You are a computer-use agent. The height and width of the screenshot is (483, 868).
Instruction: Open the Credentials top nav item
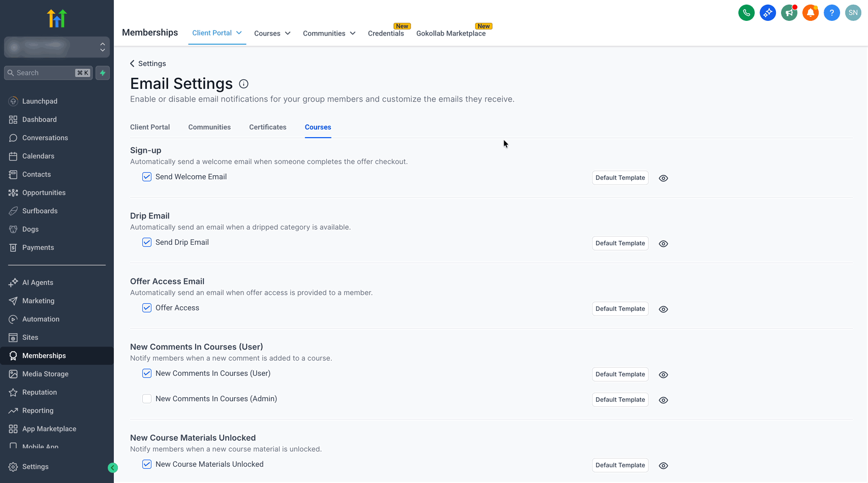386,34
